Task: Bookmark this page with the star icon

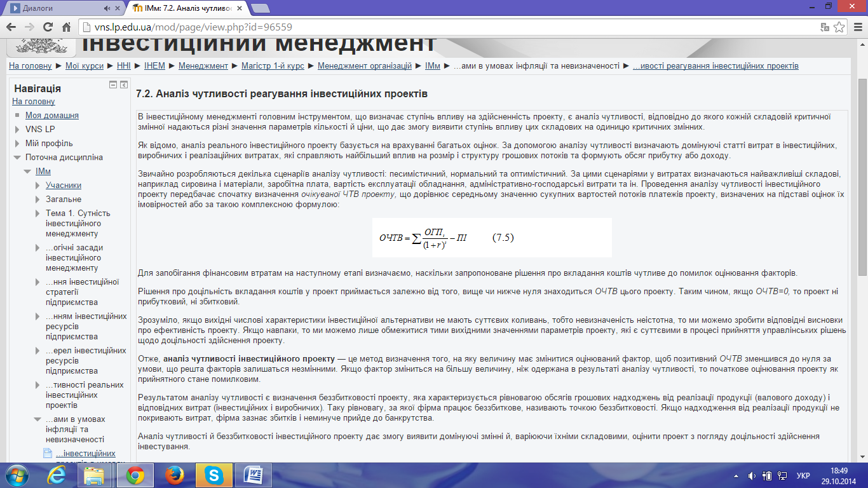Action: coord(839,27)
